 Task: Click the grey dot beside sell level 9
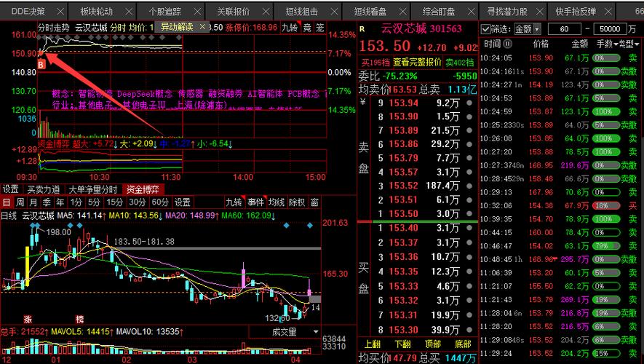(x=469, y=103)
